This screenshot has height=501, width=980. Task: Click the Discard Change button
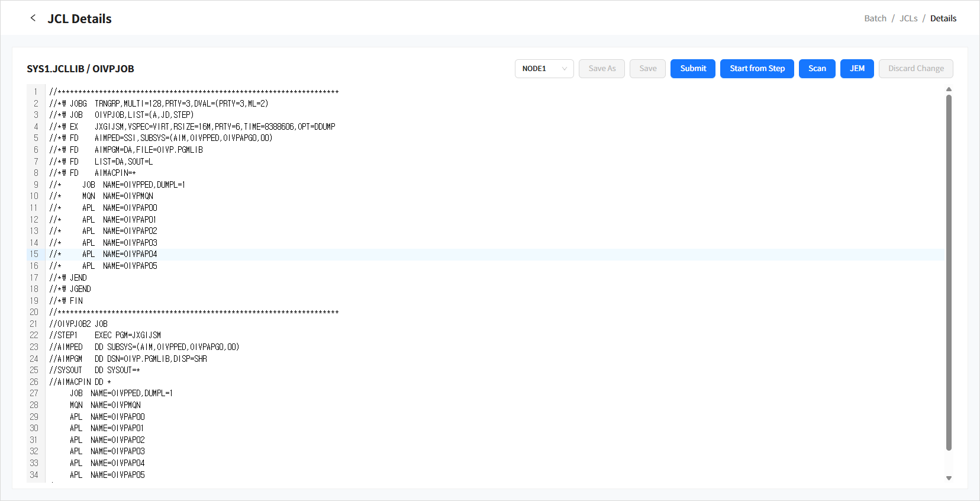click(x=915, y=69)
